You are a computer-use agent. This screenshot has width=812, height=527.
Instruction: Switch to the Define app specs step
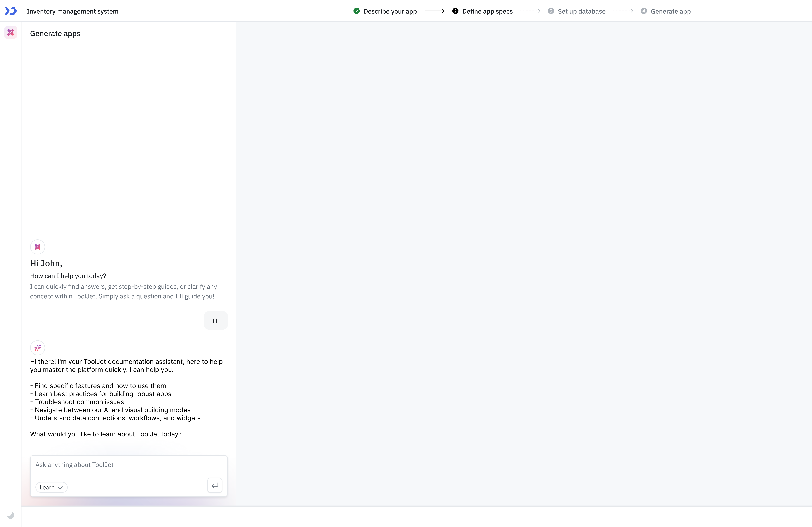pos(487,11)
